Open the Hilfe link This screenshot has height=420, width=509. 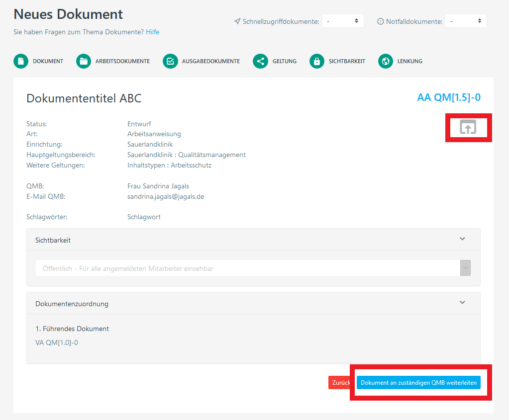pos(153,32)
